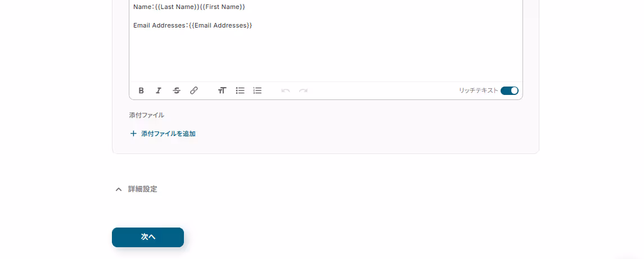Create a bulleted list

point(240,90)
